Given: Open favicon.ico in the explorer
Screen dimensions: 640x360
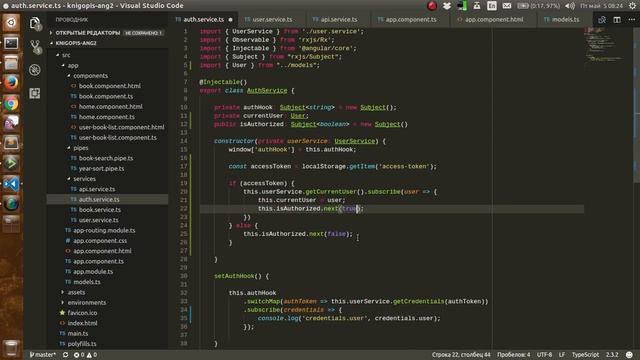Looking at the screenshot, I should (x=82, y=313).
